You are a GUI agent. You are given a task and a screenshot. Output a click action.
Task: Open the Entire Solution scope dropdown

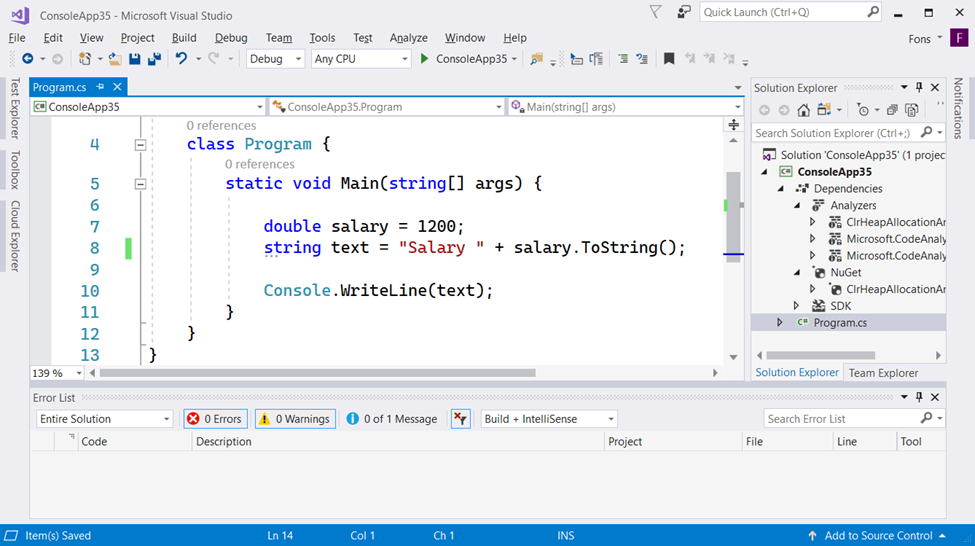pyautogui.click(x=104, y=419)
